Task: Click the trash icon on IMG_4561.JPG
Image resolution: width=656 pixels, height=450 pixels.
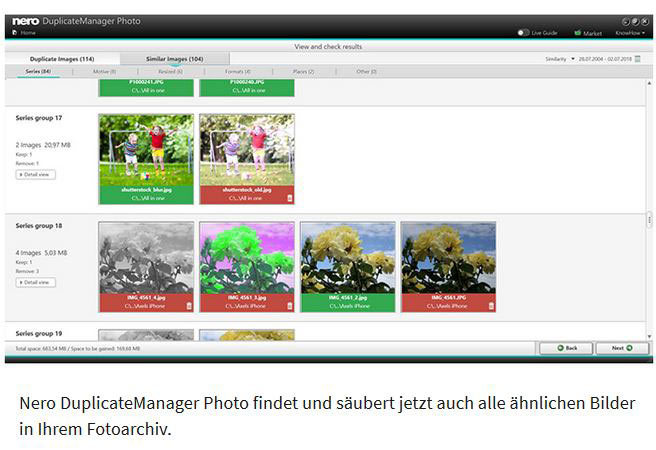Action: (x=491, y=306)
